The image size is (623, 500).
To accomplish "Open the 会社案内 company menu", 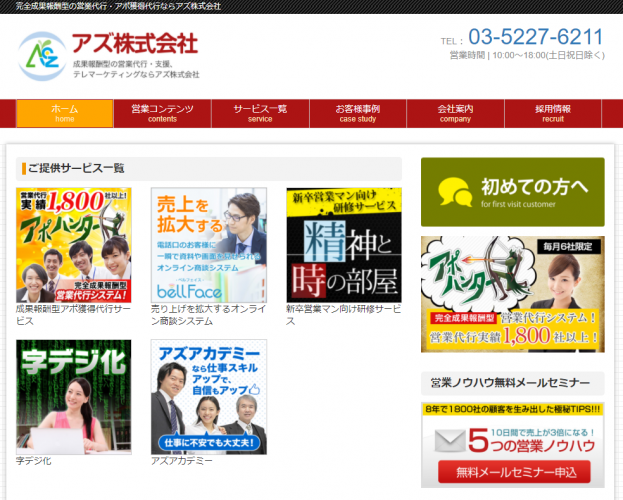I will [455, 113].
